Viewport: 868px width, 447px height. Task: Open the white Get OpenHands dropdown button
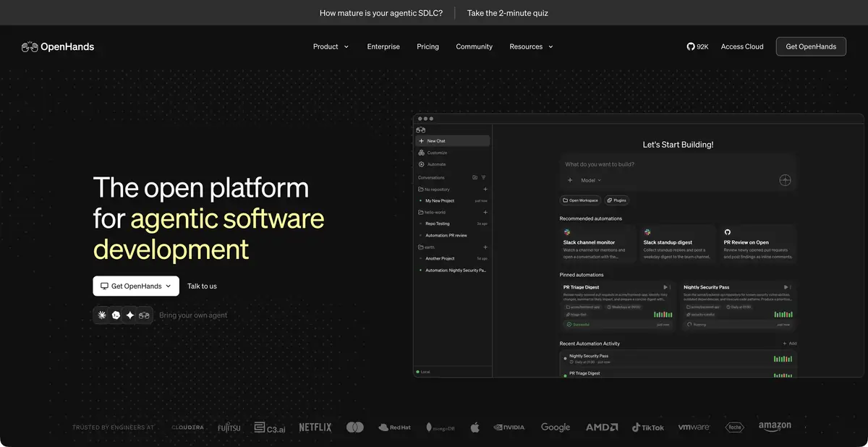tap(136, 286)
